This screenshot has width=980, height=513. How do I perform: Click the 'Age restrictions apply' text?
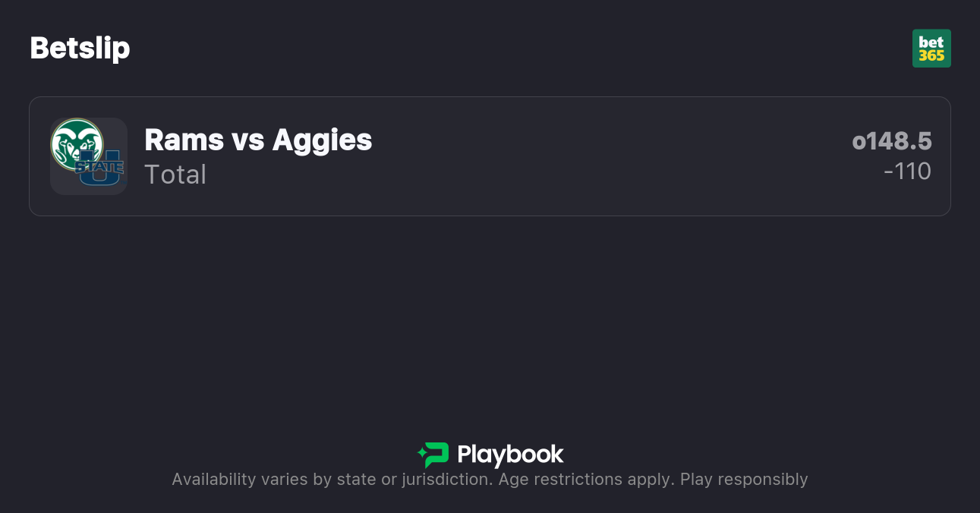(x=585, y=480)
